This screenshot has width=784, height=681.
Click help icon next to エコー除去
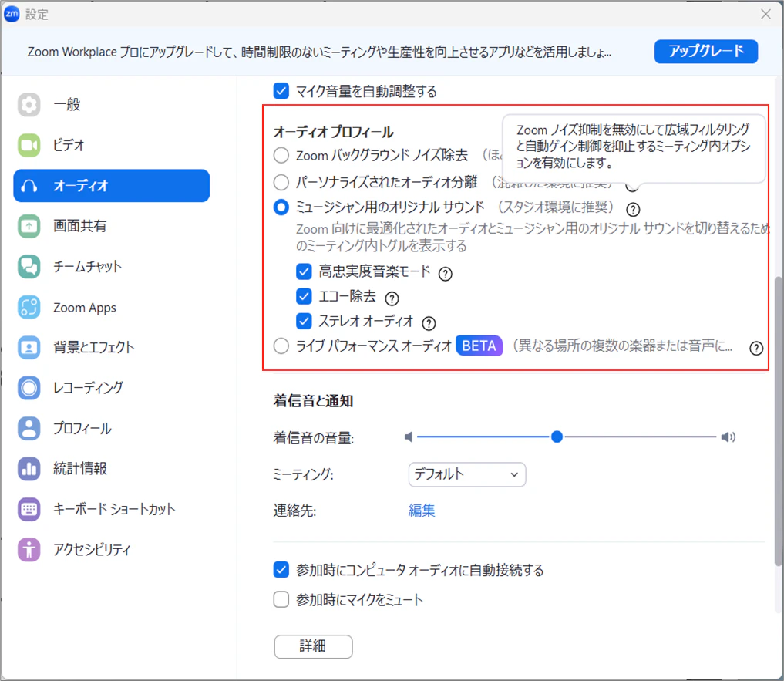[x=392, y=298]
